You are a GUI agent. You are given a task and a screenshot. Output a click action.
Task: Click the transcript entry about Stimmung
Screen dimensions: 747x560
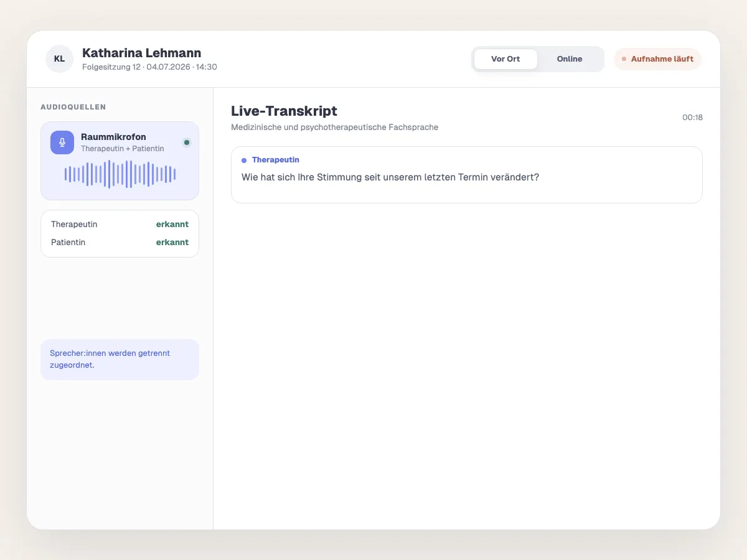tap(466, 175)
